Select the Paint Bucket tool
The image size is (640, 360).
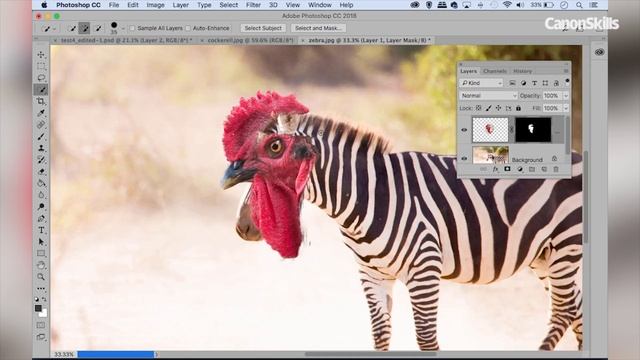pyautogui.click(x=41, y=183)
